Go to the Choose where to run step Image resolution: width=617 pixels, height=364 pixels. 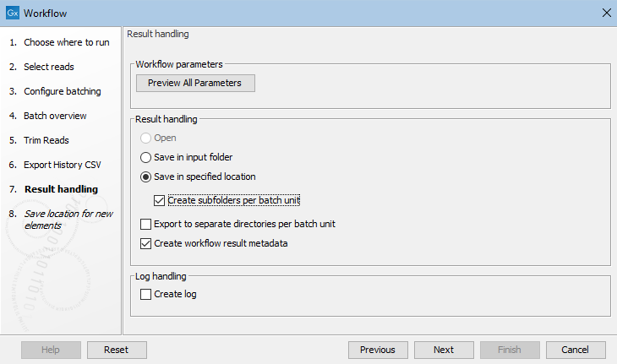click(66, 42)
